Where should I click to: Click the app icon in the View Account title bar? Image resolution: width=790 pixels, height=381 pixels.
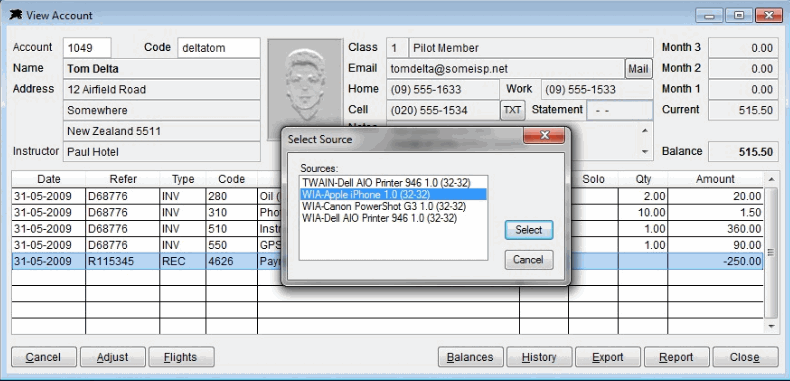tap(16, 15)
